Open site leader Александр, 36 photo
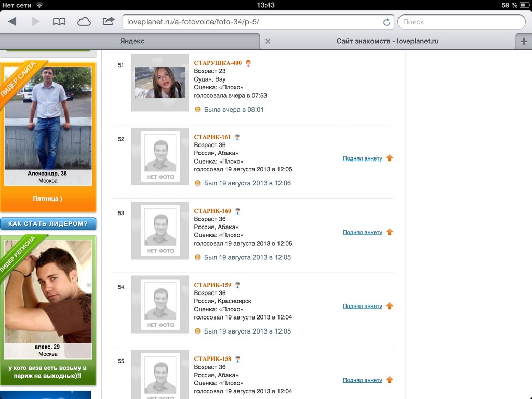The image size is (532, 399). (48, 117)
